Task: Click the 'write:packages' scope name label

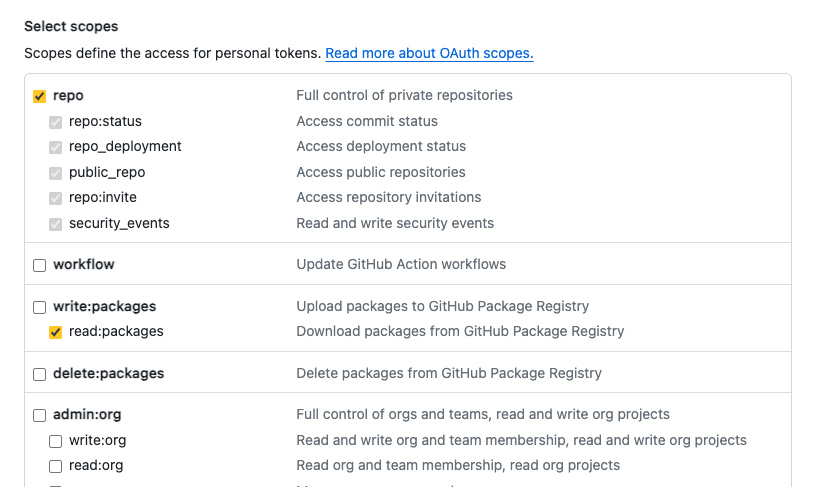Action: pyautogui.click(x=104, y=307)
